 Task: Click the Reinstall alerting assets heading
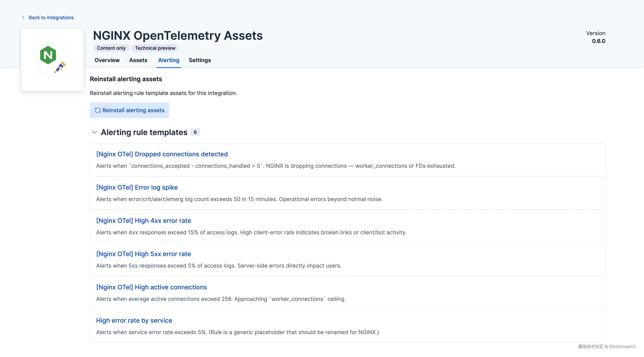coord(126,79)
